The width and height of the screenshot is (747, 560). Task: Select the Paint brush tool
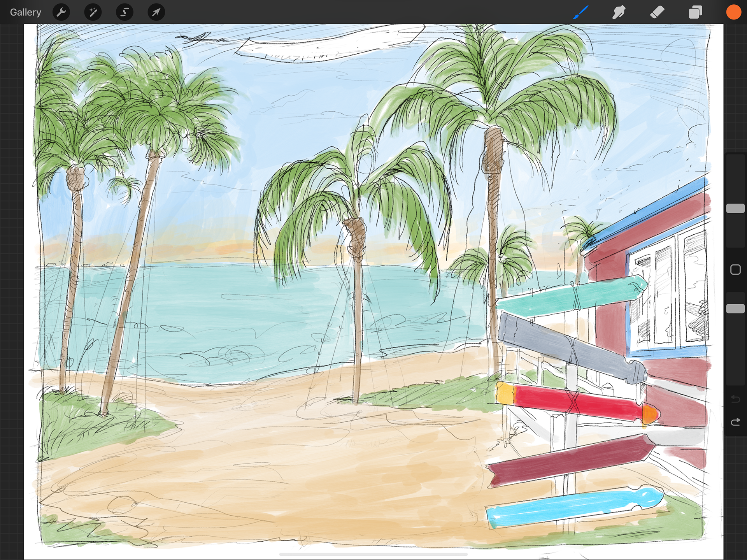tap(581, 12)
